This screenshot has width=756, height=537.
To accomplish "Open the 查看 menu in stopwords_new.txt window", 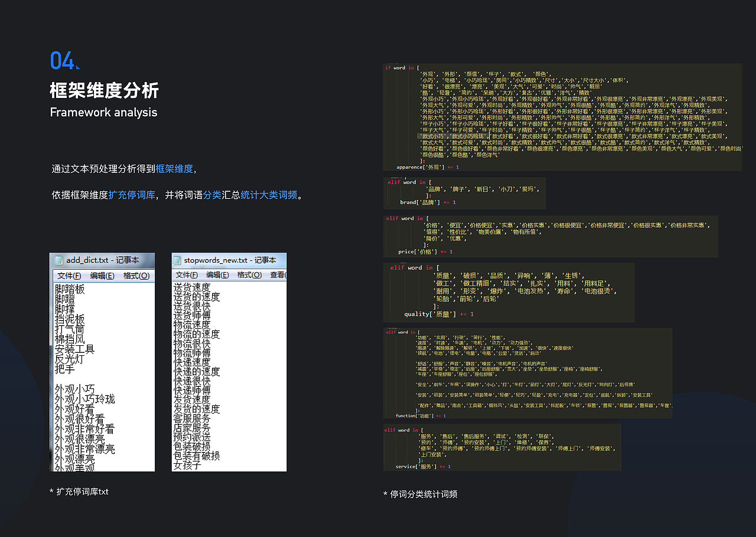I will click(x=278, y=275).
